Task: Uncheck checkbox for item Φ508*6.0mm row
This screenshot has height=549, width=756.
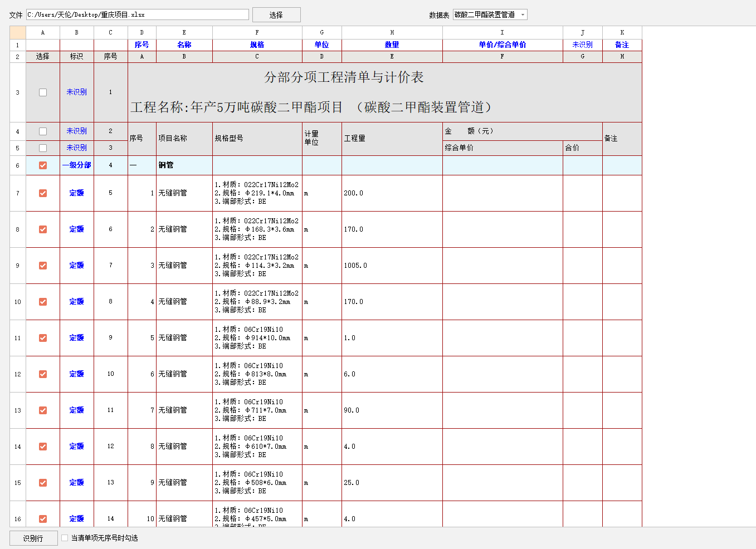Action: (x=43, y=483)
